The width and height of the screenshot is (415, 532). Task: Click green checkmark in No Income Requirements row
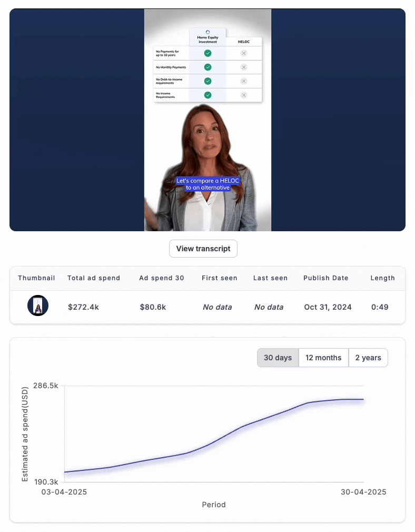pyautogui.click(x=207, y=95)
